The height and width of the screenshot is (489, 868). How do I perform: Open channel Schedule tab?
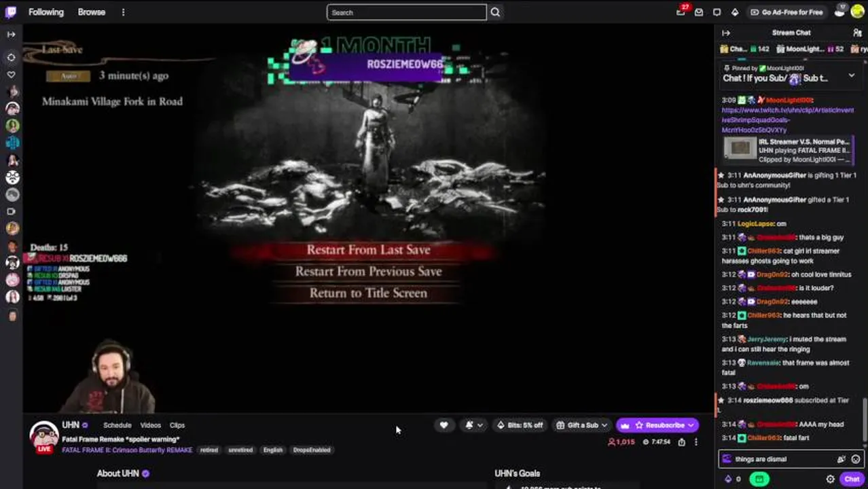click(117, 425)
